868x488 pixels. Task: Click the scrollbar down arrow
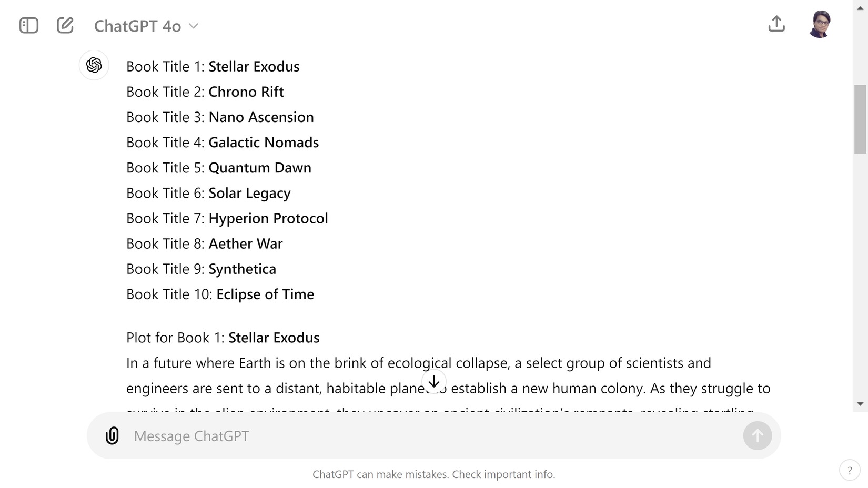click(x=860, y=404)
